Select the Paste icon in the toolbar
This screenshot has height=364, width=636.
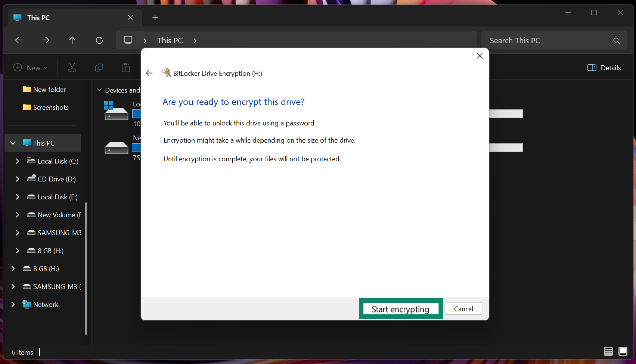[x=125, y=68]
